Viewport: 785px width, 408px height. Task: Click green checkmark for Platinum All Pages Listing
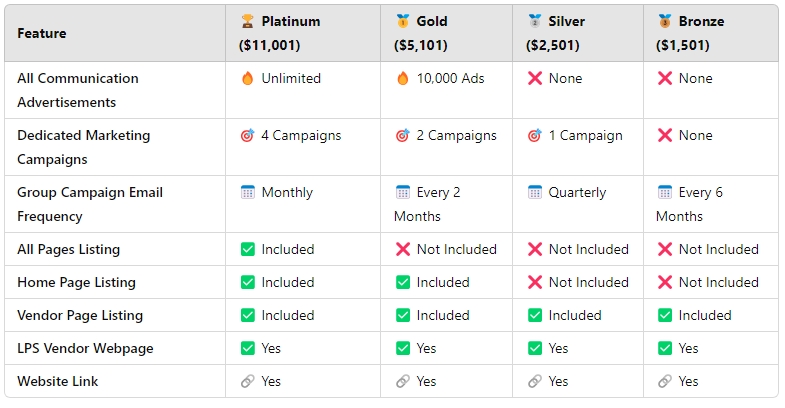(247, 249)
